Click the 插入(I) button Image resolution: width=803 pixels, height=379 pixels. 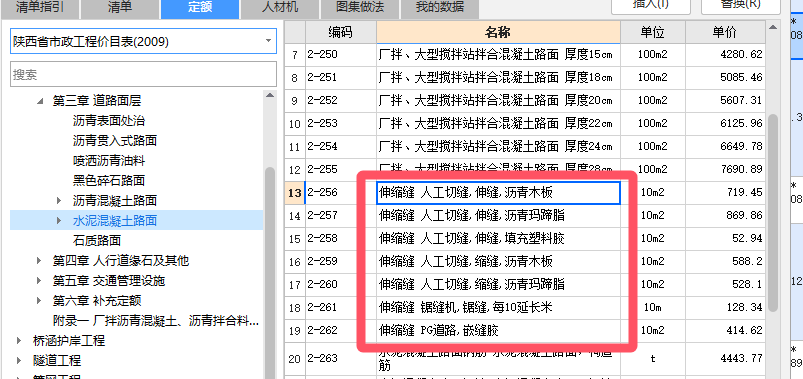tap(650, 6)
